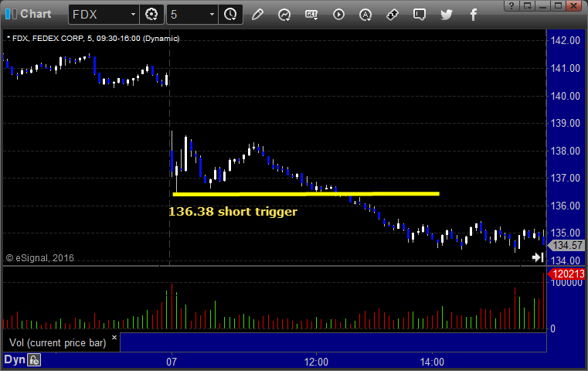
Task: Click the 14:00 time axis label
Action: [432, 362]
